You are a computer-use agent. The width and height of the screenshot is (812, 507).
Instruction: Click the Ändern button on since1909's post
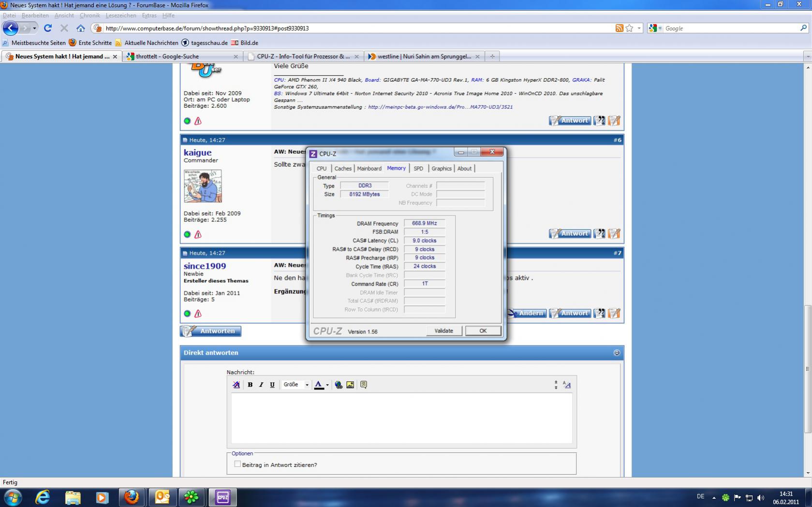[527, 313]
